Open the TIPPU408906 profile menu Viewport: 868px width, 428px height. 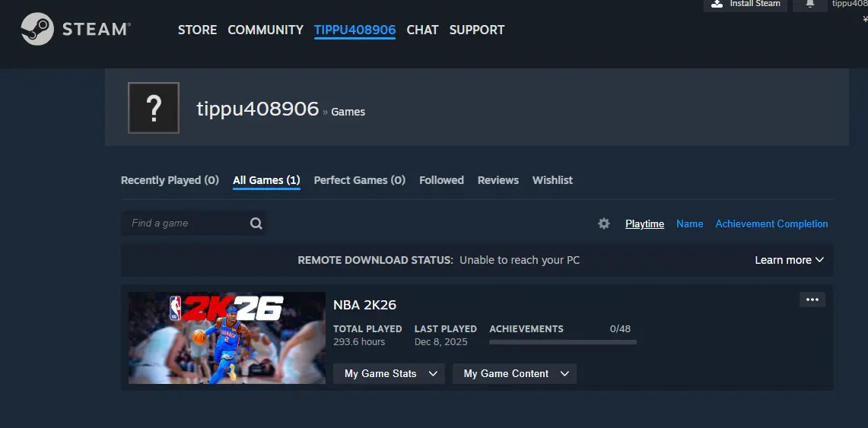pos(355,30)
